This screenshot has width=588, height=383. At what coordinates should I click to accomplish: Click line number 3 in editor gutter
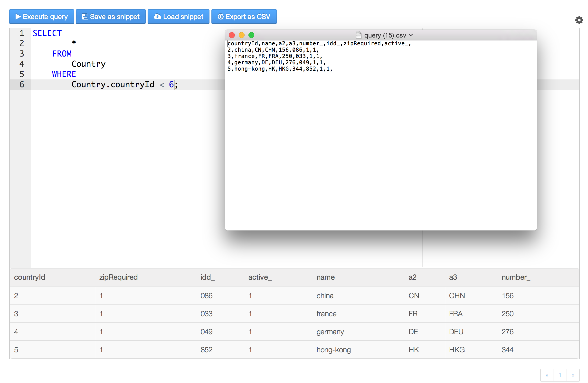(22, 54)
